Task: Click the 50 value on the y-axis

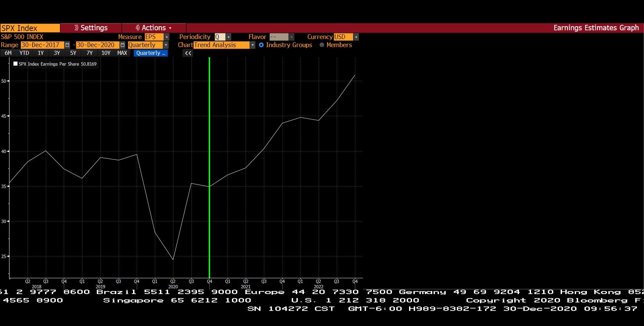Action: pos(3,81)
